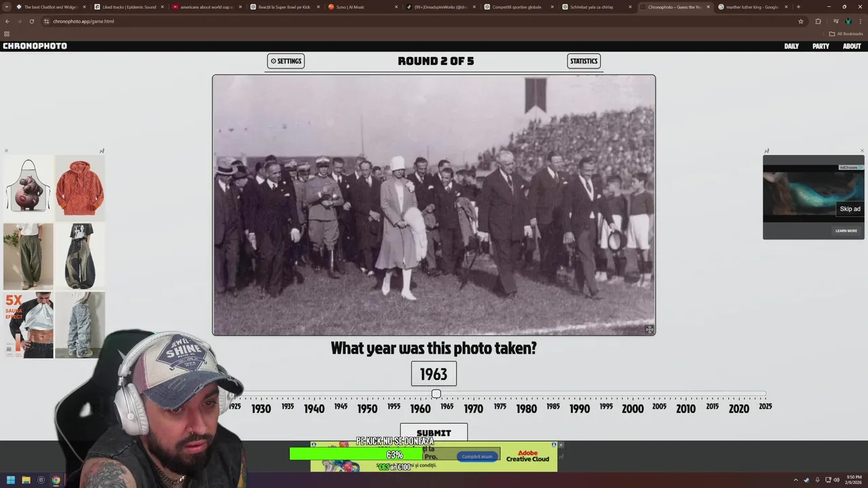The width and height of the screenshot is (868, 488).
Task: Open a new browser tab
Action: (798, 7)
